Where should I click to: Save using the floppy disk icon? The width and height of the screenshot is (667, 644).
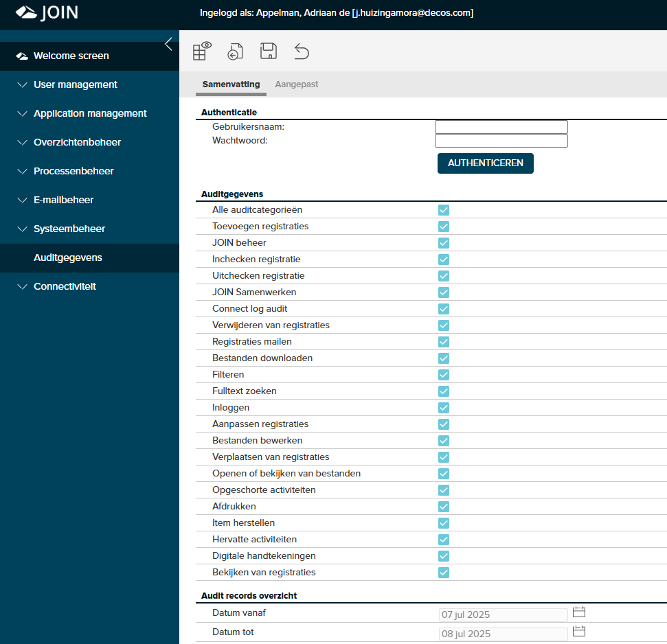pyautogui.click(x=269, y=51)
